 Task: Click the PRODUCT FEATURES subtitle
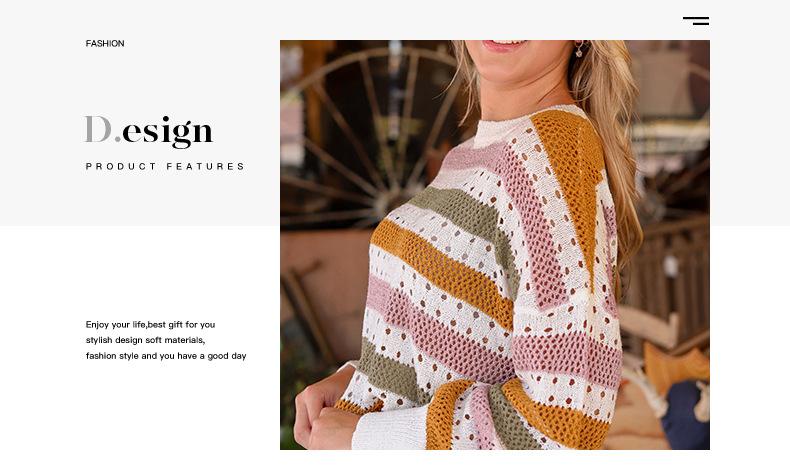165,166
